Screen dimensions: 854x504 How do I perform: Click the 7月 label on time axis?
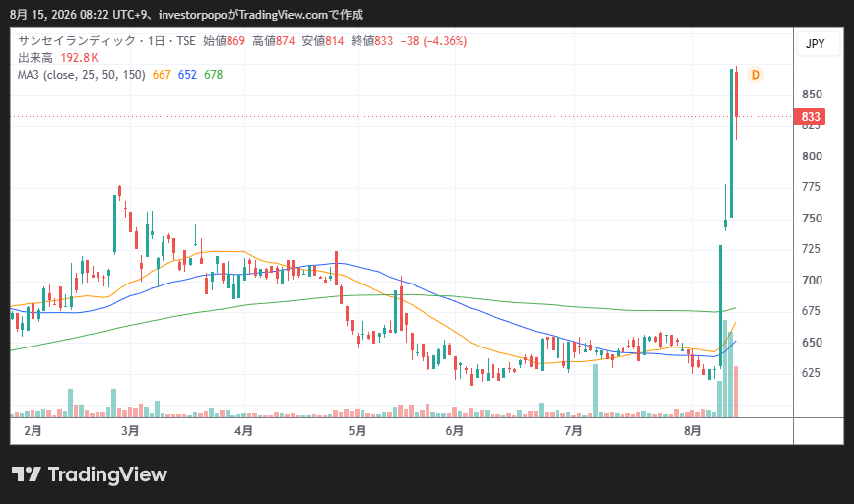click(x=573, y=431)
